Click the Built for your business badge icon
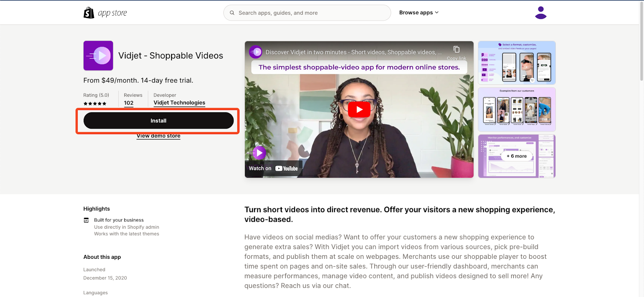The image size is (644, 297). (x=86, y=220)
